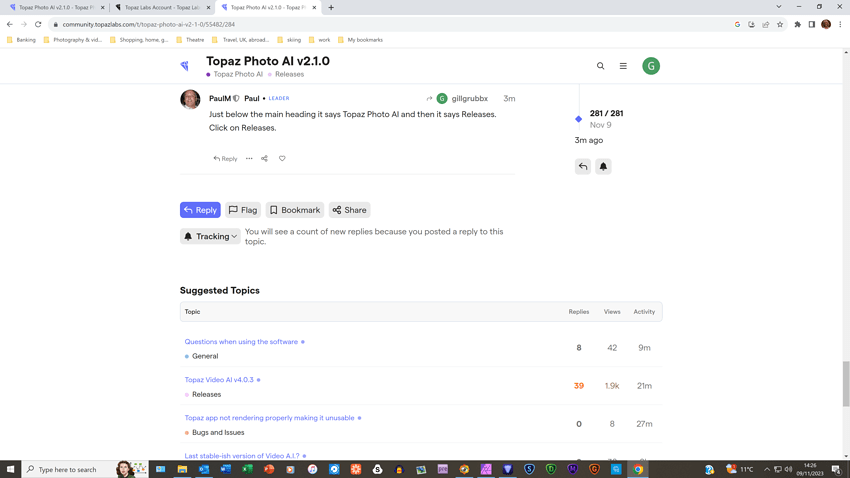Open Chrome extensions puzzle icon

[x=797, y=24]
